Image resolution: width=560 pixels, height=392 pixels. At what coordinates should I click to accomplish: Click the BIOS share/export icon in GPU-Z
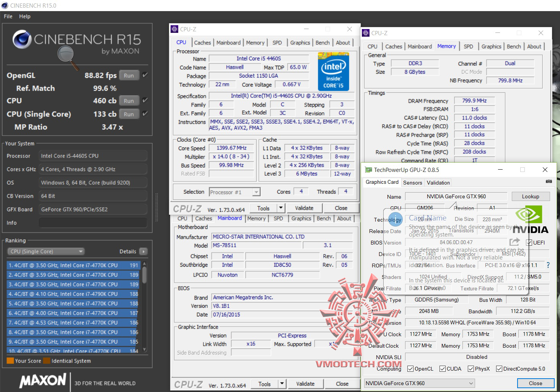click(514, 242)
